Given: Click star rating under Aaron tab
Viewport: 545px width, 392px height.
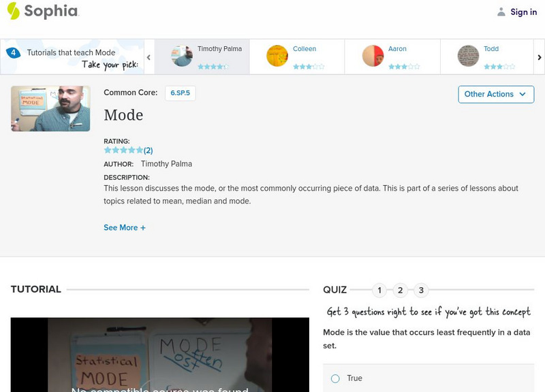Looking at the screenshot, I should [x=404, y=66].
